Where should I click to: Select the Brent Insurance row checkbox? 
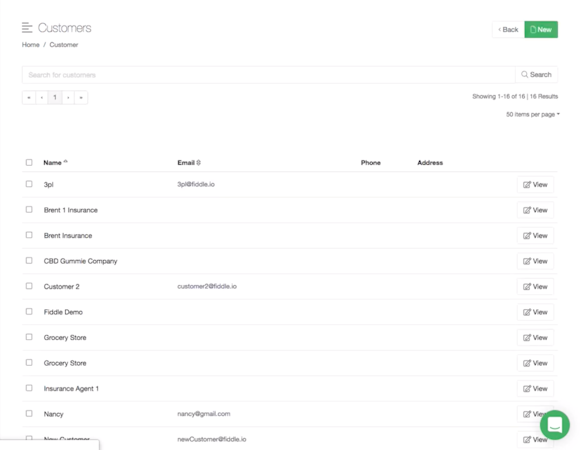tap(29, 235)
